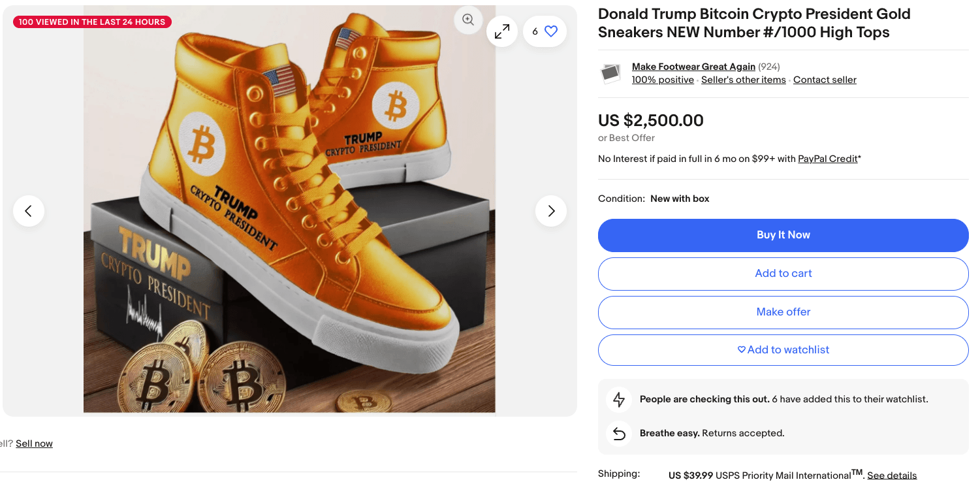Open Make Footwear Great Again seller page
Viewport: 980px width, 484px height.
(x=693, y=67)
